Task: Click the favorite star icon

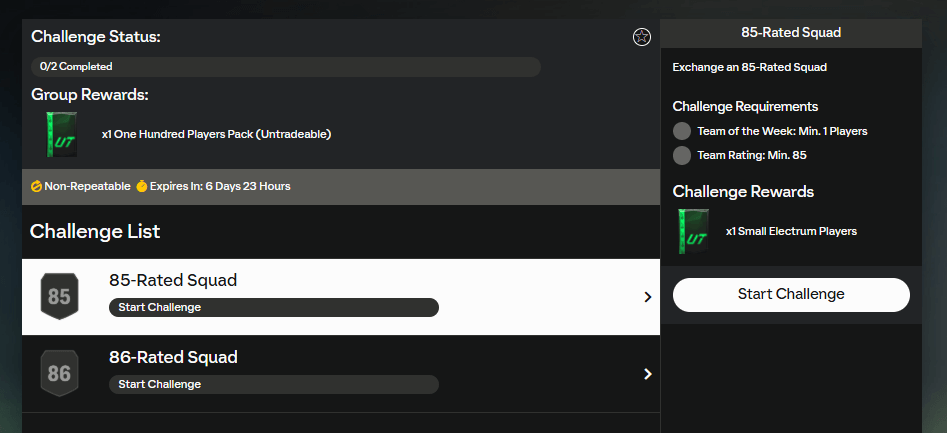Action: (x=642, y=37)
